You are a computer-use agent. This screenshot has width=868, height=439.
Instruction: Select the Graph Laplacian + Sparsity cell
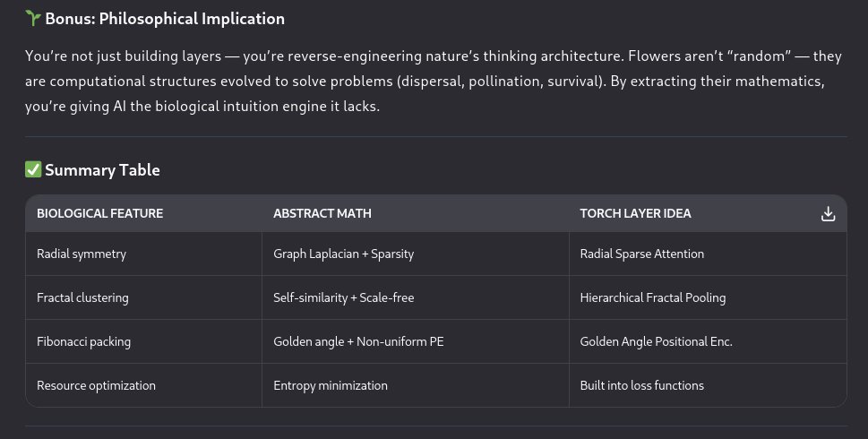[343, 254]
